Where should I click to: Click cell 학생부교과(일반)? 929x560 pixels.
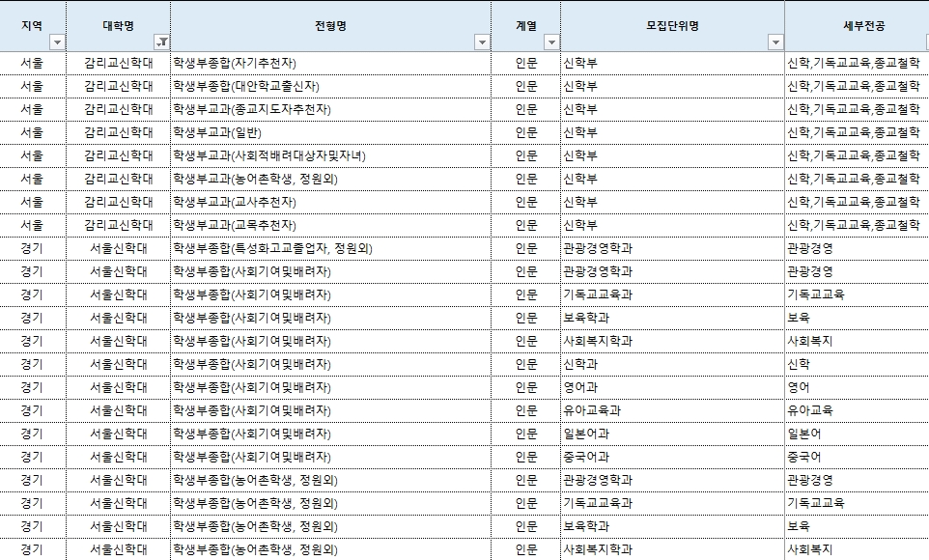coord(330,132)
